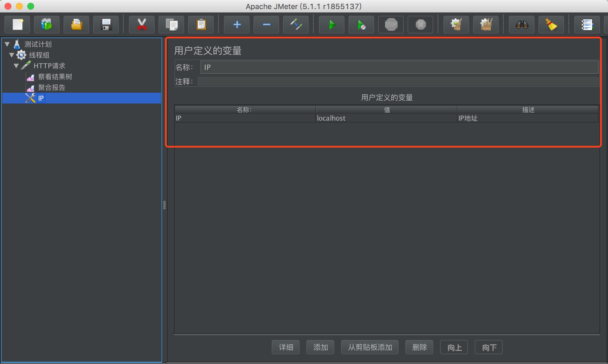
Task: Click the 向上 button
Action: coord(454,347)
